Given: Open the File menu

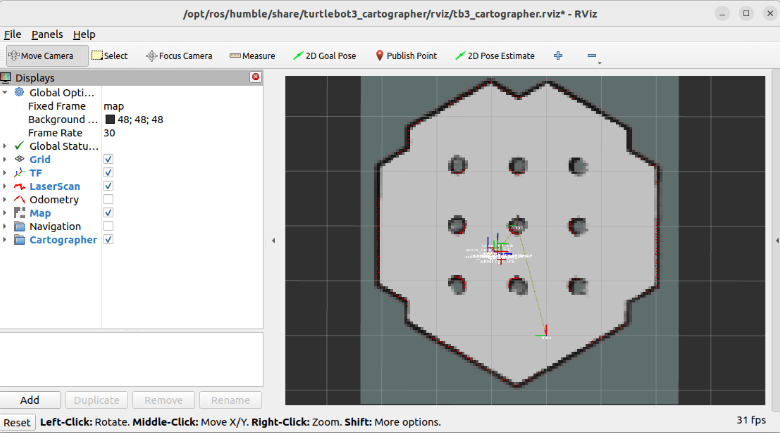Looking at the screenshot, I should 12,34.
